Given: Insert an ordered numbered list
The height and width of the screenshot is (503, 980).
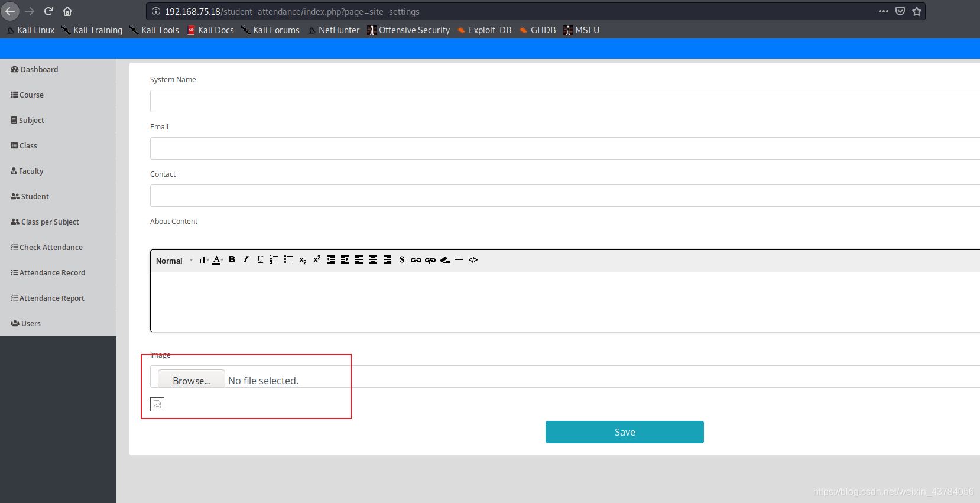Looking at the screenshot, I should 274,259.
